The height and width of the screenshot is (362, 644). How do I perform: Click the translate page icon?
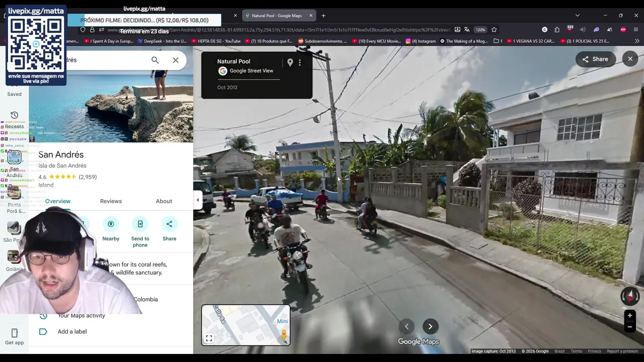(467, 30)
